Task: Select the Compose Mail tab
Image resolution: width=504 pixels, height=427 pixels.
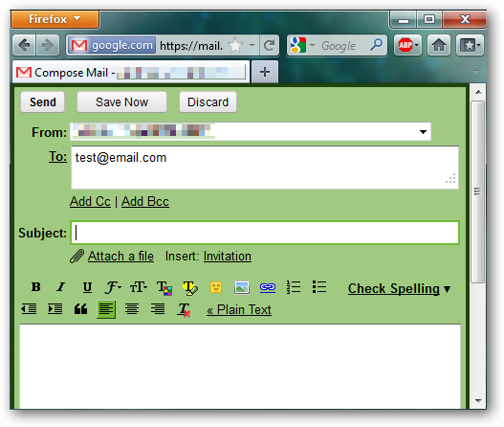Action: pos(131,73)
